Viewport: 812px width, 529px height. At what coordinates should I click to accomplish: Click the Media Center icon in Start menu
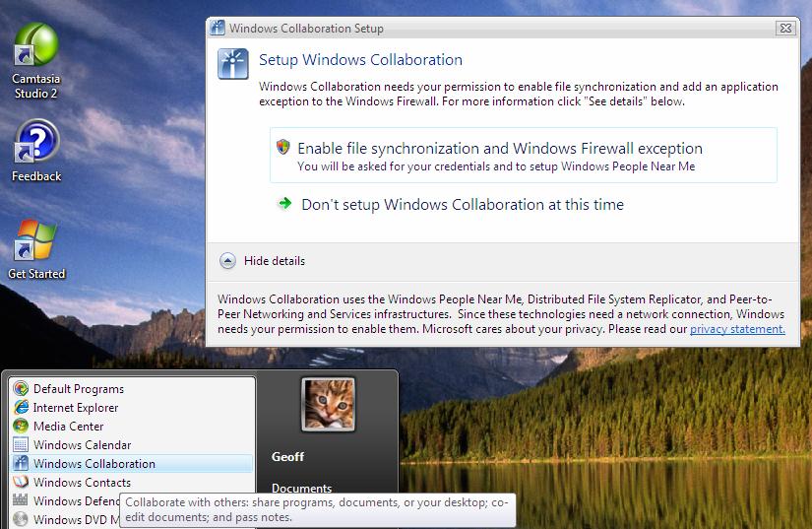(x=21, y=426)
